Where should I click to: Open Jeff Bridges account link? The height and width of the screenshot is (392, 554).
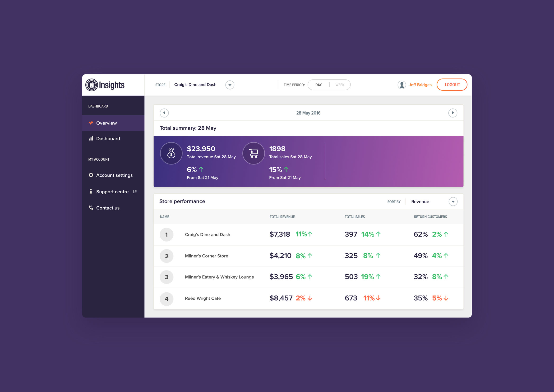(x=420, y=85)
